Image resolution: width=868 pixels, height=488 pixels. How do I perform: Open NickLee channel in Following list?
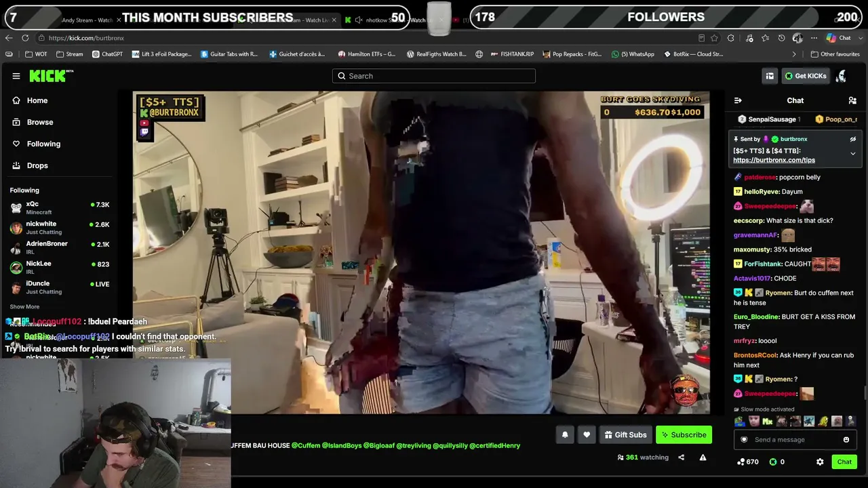(59, 267)
